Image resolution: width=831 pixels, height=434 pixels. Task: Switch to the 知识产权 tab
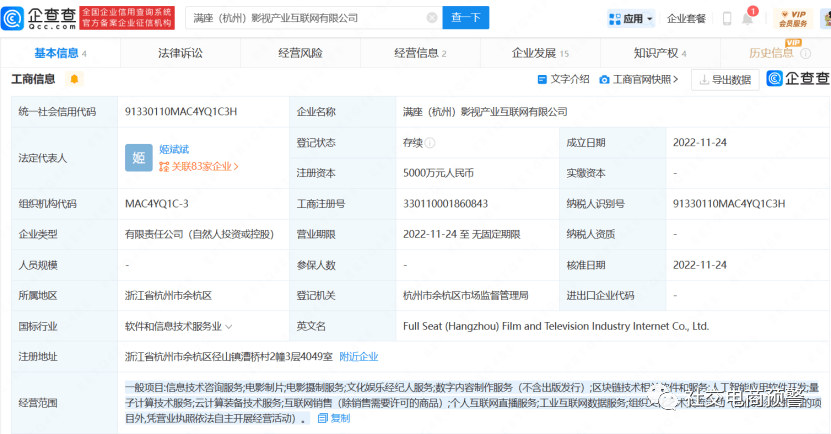click(660, 53)
